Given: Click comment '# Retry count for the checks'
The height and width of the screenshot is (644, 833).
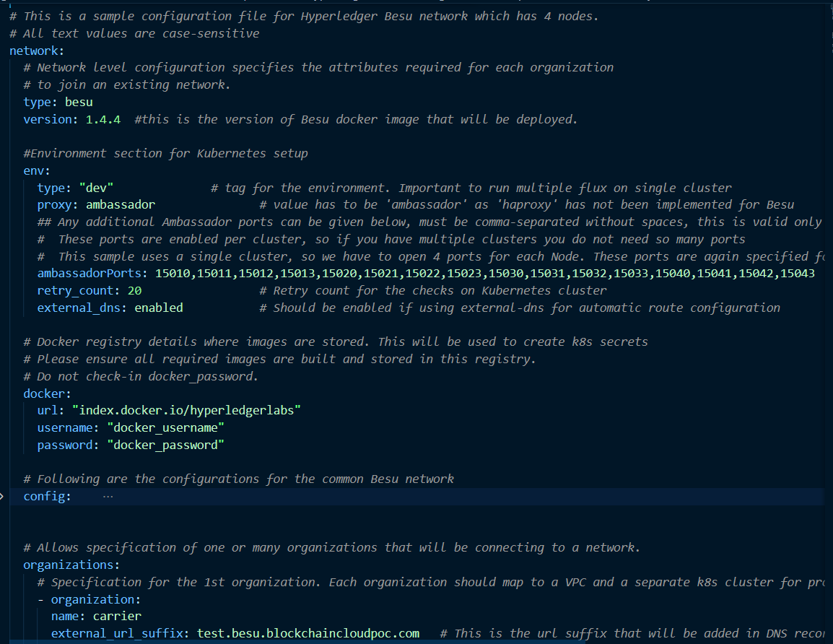Looking at the screenshot, I should [x=433, y=291].
